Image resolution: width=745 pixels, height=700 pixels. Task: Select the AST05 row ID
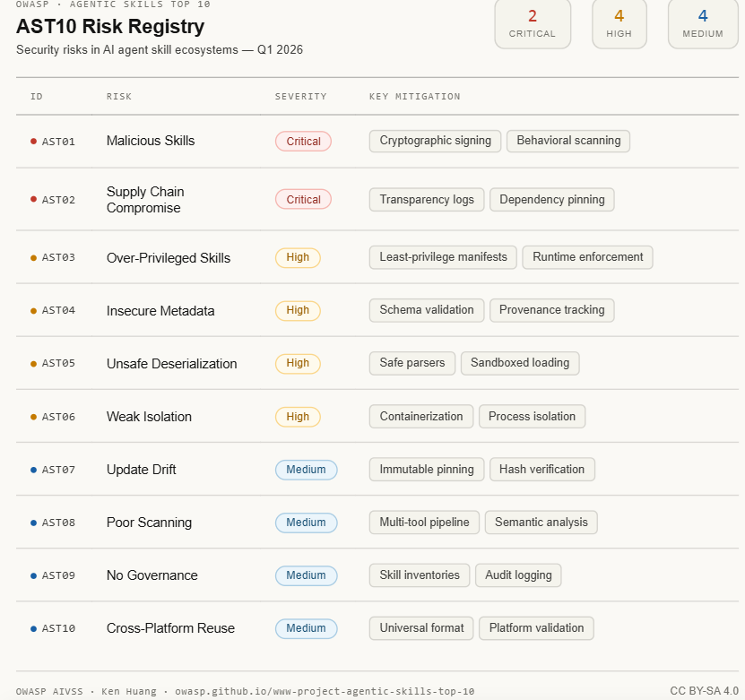[58, 363]
